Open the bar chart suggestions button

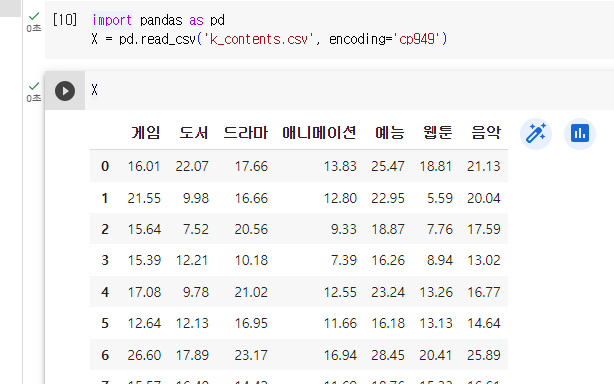[580, 134]
